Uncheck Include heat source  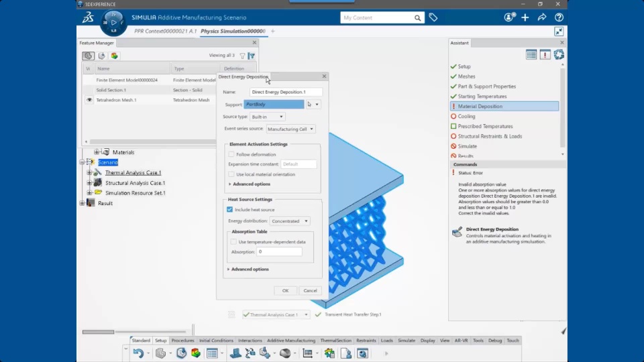click(229, 209)
